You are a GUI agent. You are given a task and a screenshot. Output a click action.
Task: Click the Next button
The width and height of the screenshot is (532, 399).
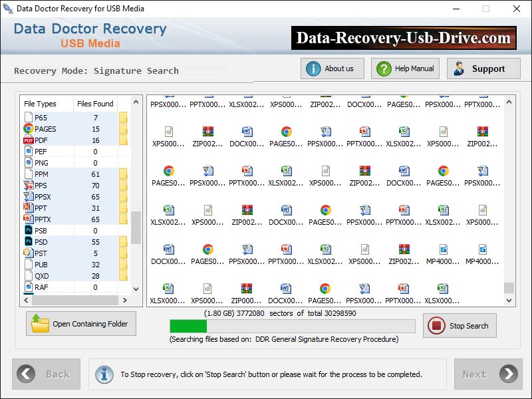click(x=489, y=374)
